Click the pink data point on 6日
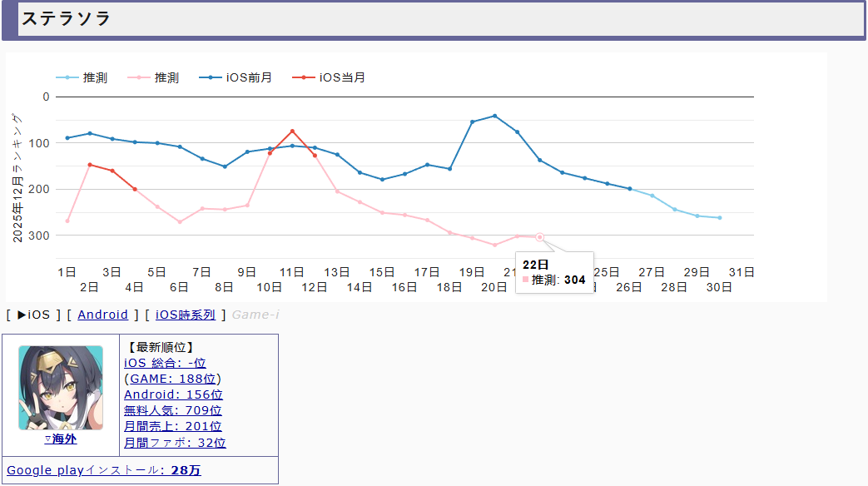The height and width of the screenshot is (486, 868). click(180, 222)
